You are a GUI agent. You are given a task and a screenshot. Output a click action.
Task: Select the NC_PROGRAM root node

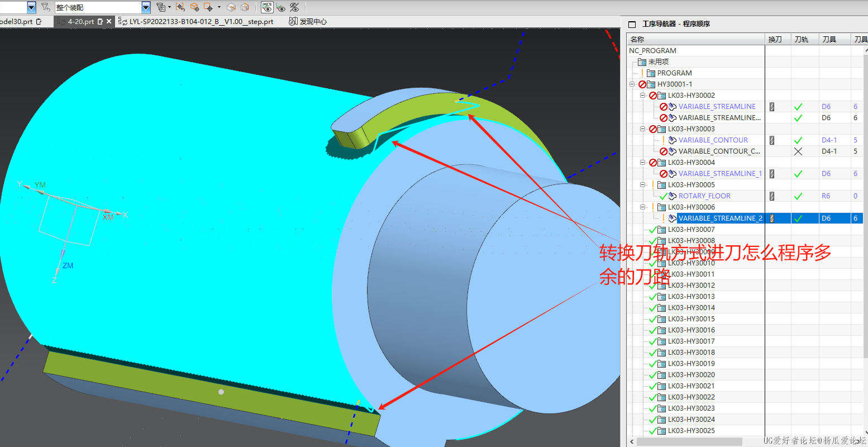coord(652,51)
